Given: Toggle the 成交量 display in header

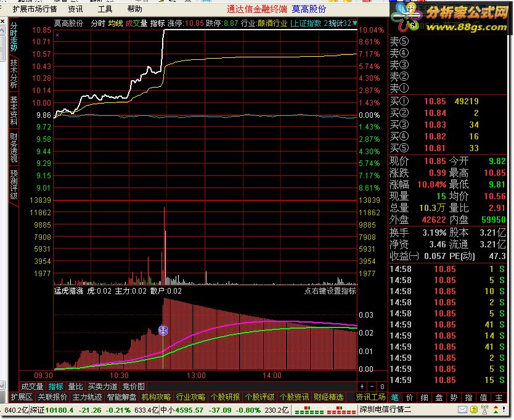Looking at the screenshot, I should pyautogui.click(x=136, y=23).
